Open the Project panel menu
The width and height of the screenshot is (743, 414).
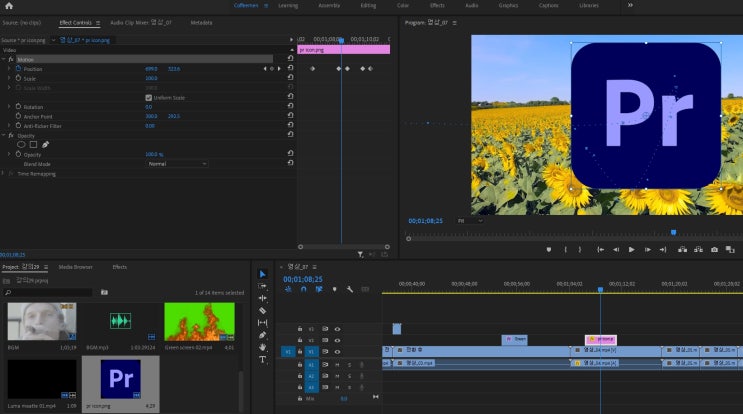tap(46, 267)
